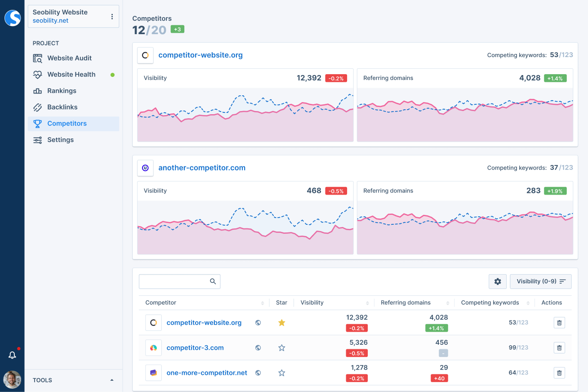Viewport: 588px width, 392px height.
Task: Click inside the competitor search field
Action: tap(179, 281)
